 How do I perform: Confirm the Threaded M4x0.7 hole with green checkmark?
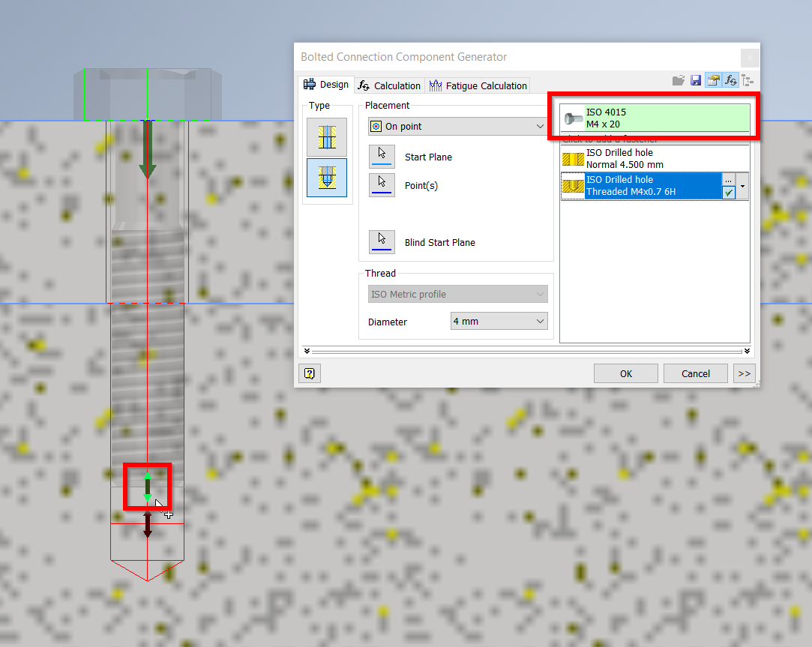[x=729, y=193]
